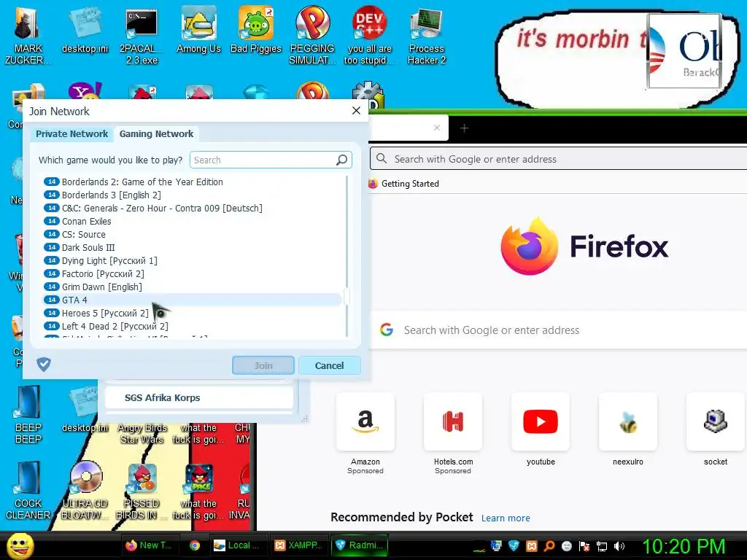Close the current Firefox tab

click(x=437, y=128)
